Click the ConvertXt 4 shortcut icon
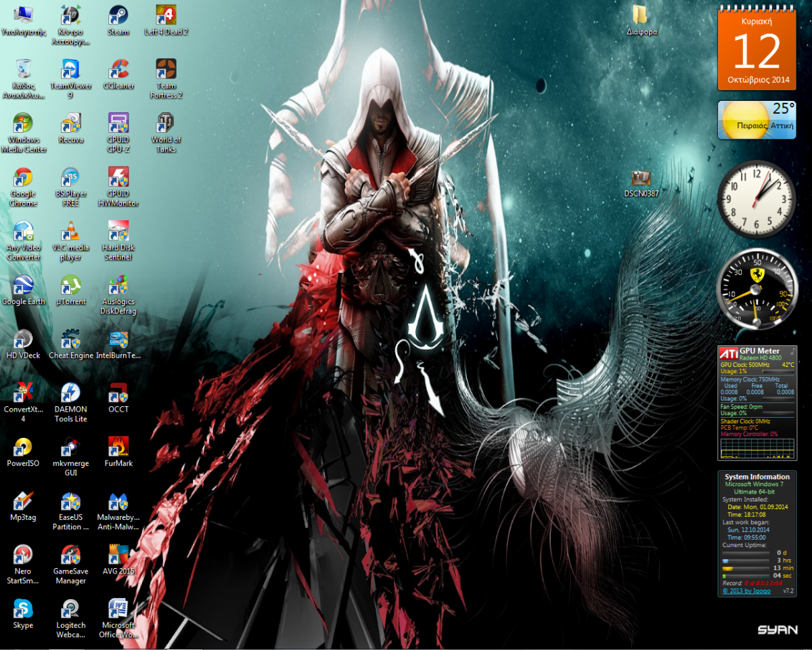The height and width of the screenshot is (650, 812). coord(23,403)
